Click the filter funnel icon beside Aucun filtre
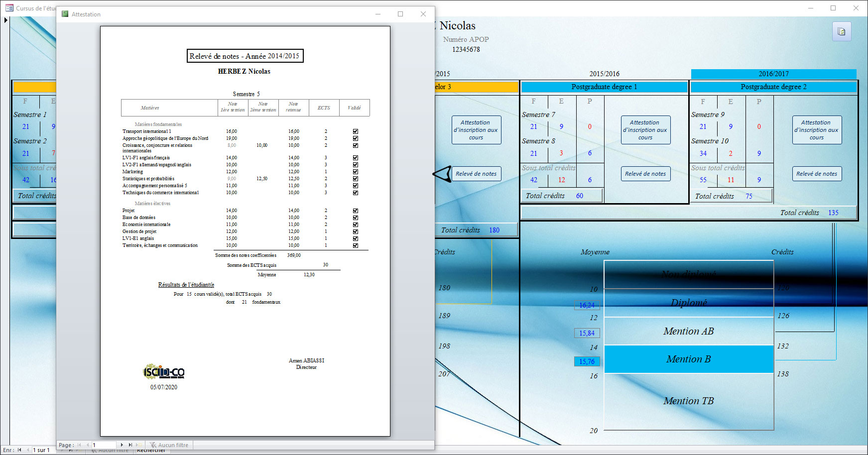The height and width of the screenshot is (455, 868). coord(153,445)
